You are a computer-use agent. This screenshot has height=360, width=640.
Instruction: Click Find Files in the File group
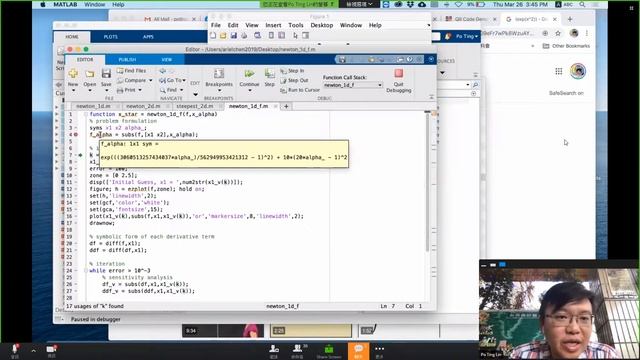click(x=131, y=71)
